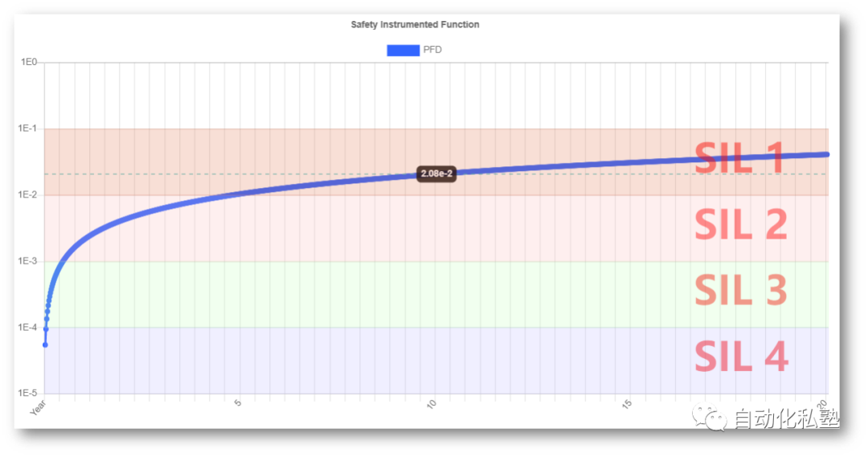This screenshot has width=868, height=457.
Task: Click the 1E-2 y-axis label
Action: coord(27,194)
